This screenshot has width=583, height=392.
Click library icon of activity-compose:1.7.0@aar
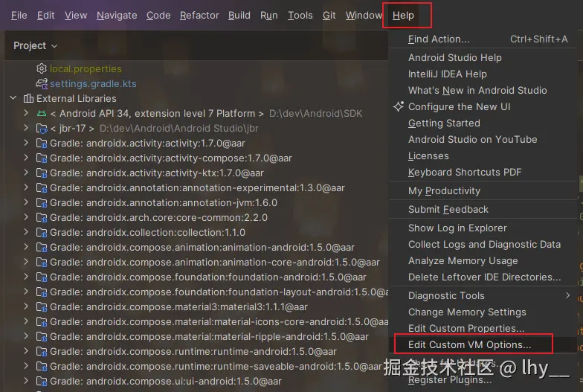click(x=42, y=158)
